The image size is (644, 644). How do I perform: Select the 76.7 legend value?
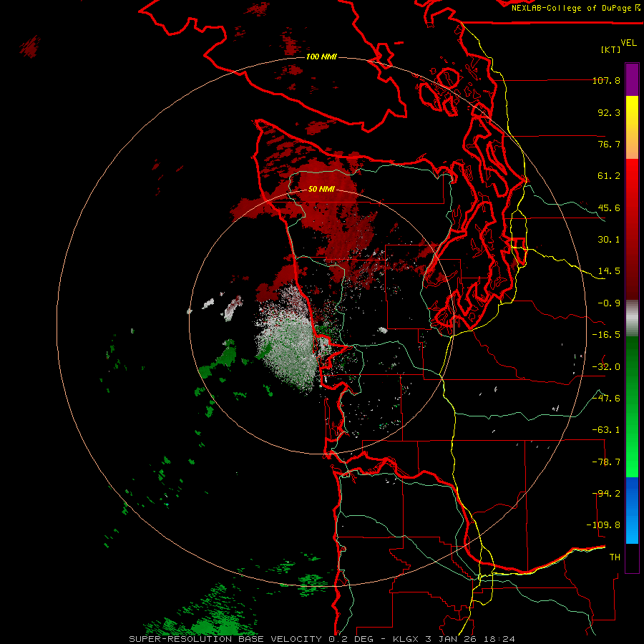(x=609, y=144)
